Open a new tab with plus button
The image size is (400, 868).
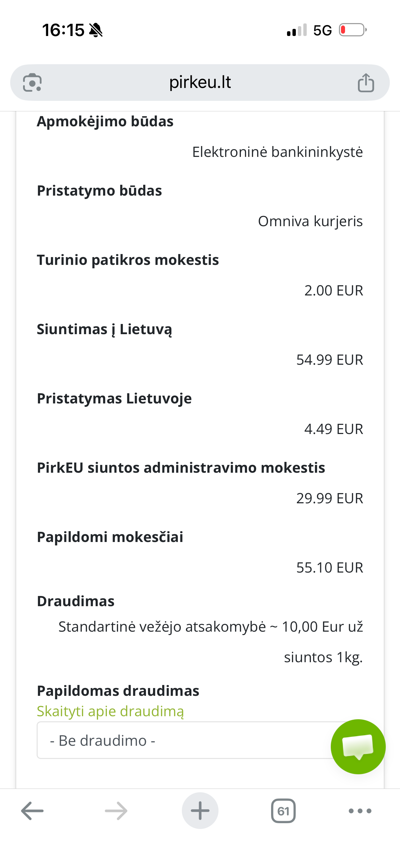point(200,811)
